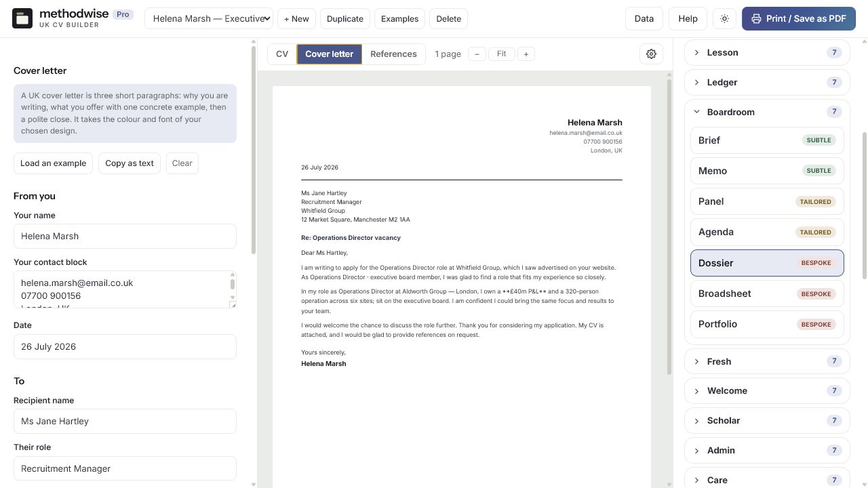Open the Data button
The width and height of the screenshot is (868, 488).
click(x=644, y=19)
